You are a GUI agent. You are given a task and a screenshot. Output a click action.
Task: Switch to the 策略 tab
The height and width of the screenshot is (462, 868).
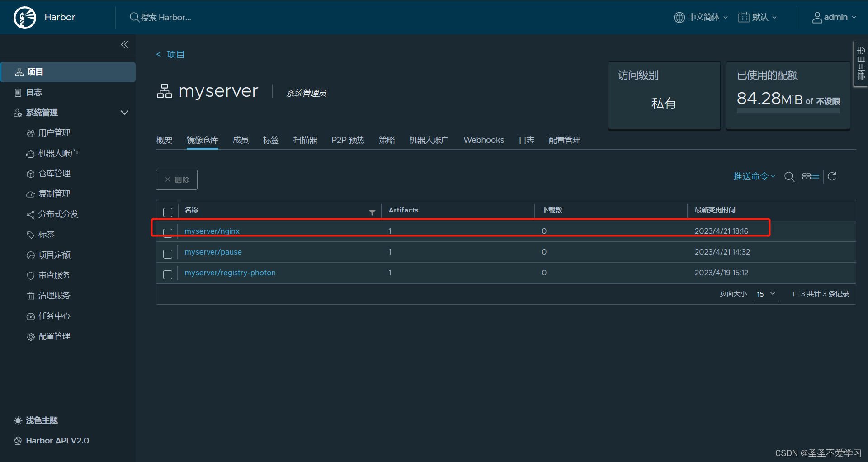pos(387,140)
